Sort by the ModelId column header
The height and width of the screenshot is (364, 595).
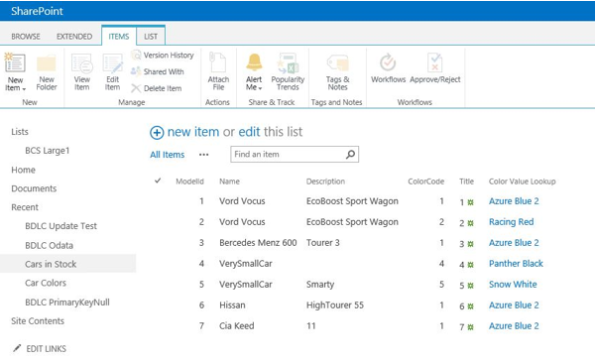pyautogui.click(x=189, y=182)
